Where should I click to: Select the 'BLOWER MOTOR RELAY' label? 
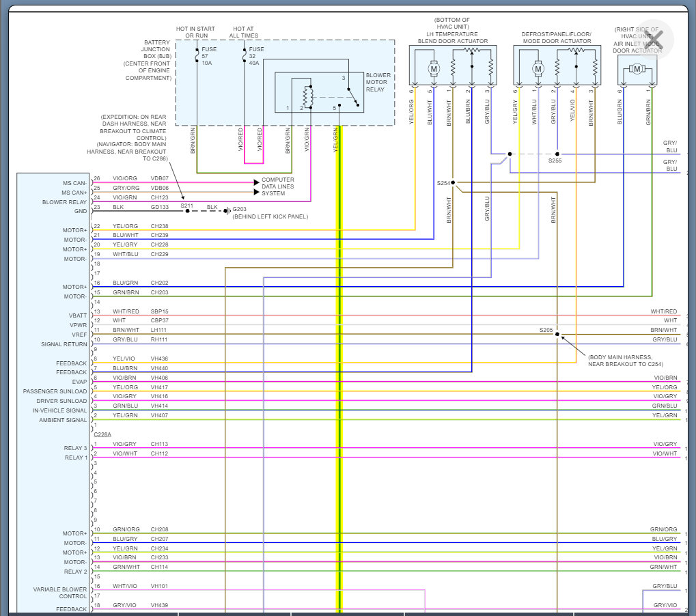coord(378,82)
